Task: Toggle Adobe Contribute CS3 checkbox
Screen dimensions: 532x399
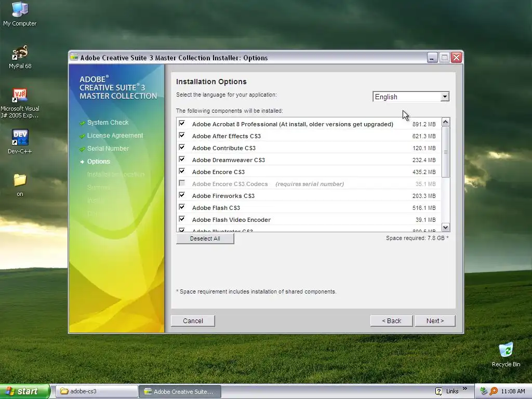Action: pyautogui.click(x=182, y=147)
